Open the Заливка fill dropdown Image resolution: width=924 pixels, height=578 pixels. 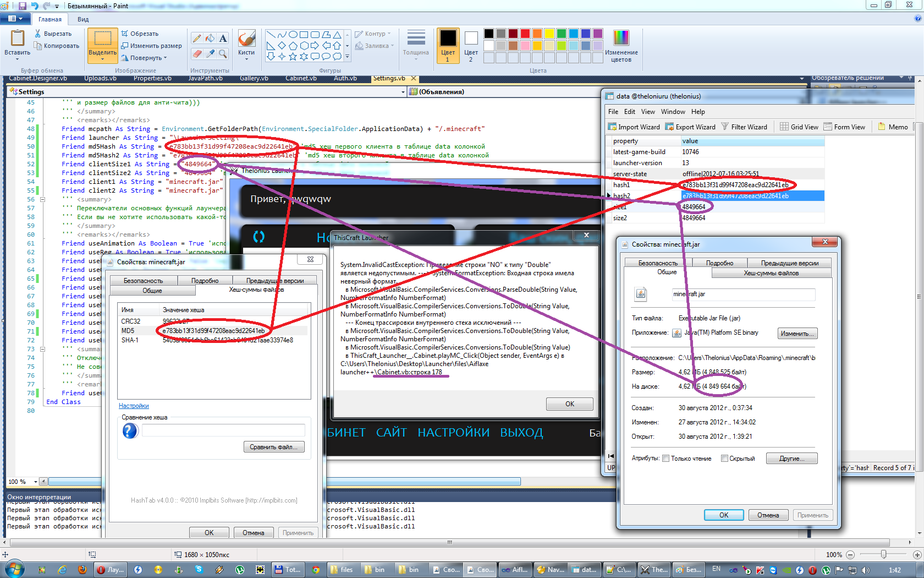375,46
